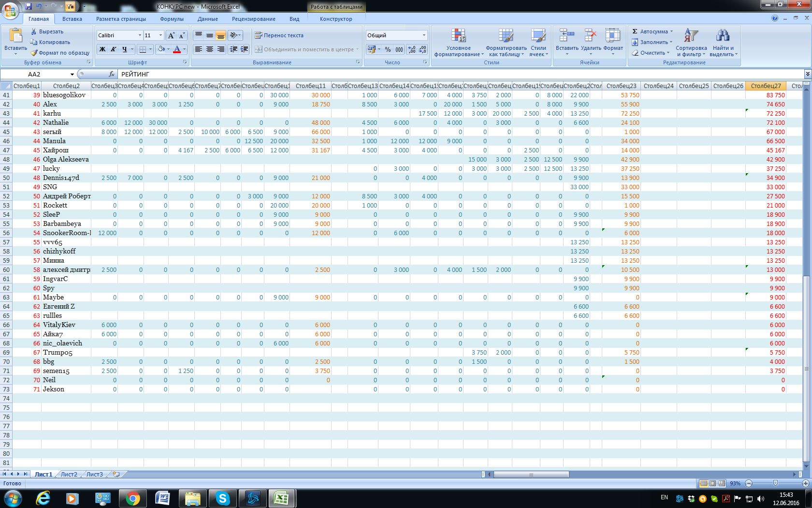Open the Name Box dropdown arrow
Image resolution: width=812 pixels, height=508 pixels.
point(72,74)
